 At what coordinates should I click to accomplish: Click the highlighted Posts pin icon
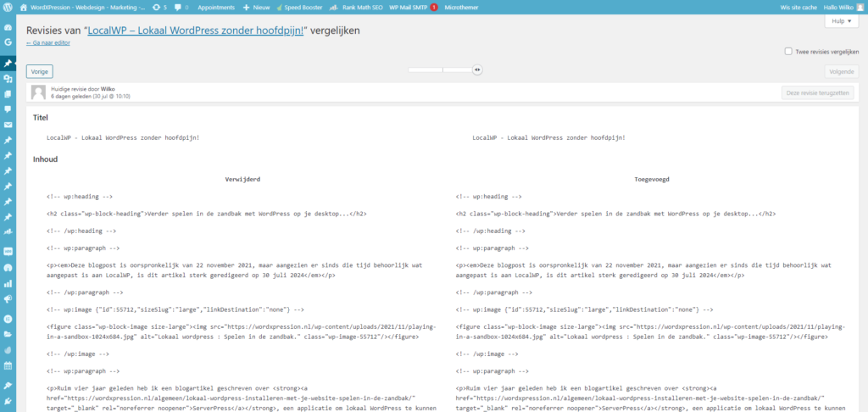(8, 64)
